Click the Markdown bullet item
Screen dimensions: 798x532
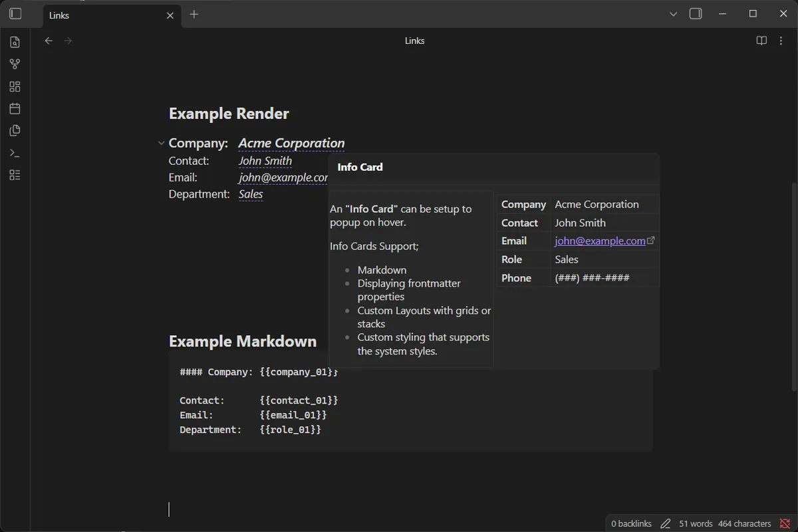(382, 270)
